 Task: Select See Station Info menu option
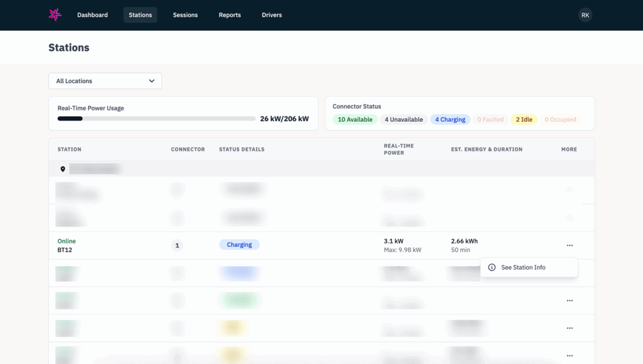pyautogui.click(x=523, y=267)
